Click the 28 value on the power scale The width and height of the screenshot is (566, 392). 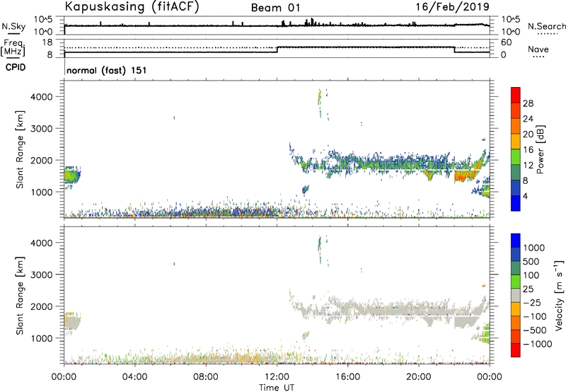pyautogui.click(x=528, y=103)
